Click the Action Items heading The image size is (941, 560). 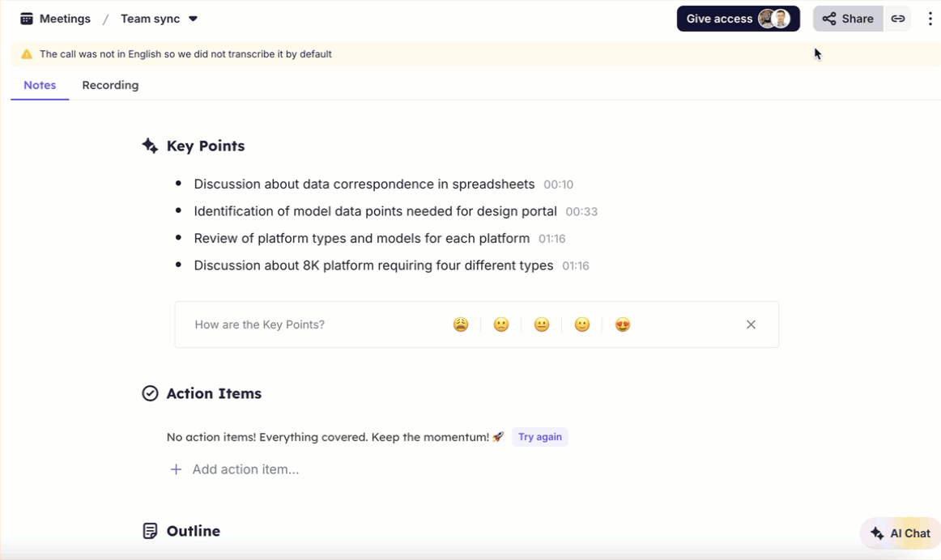click(x=214, y=393)
